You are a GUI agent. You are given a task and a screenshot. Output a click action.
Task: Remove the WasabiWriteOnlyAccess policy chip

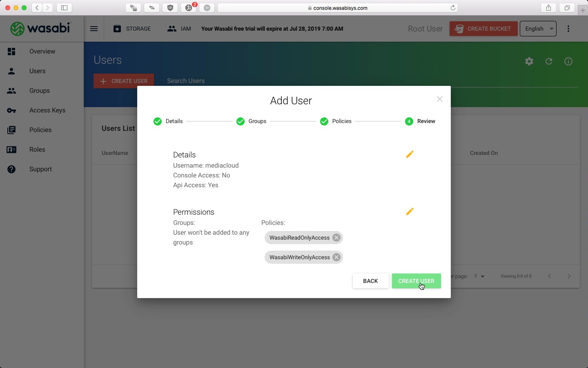(336, 257)
